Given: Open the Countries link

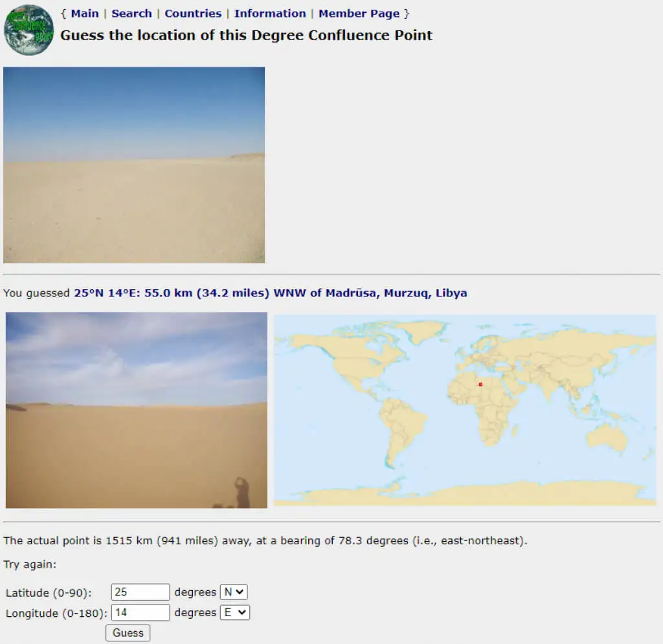Looking at the screenshot, I should 193,14.
